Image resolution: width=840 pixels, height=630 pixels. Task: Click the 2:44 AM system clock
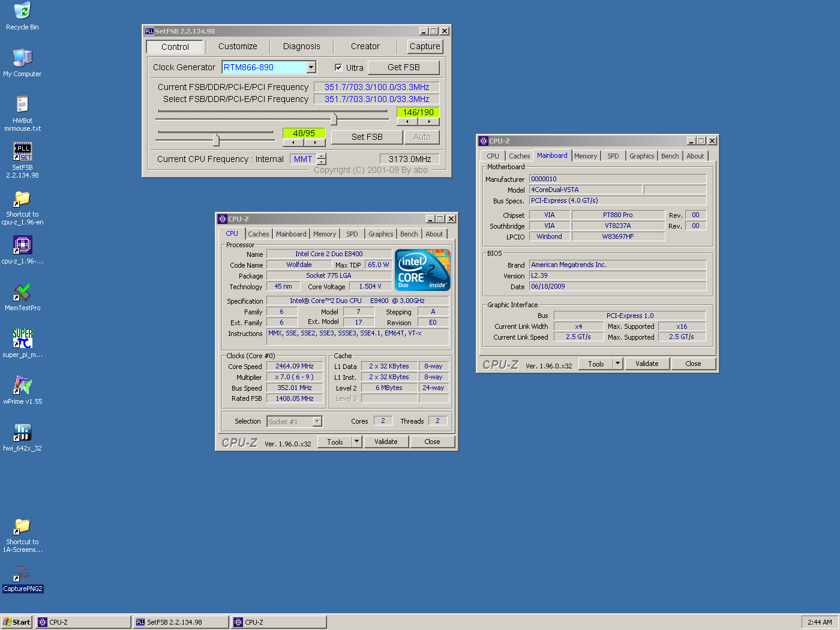(x=820, y=622)
